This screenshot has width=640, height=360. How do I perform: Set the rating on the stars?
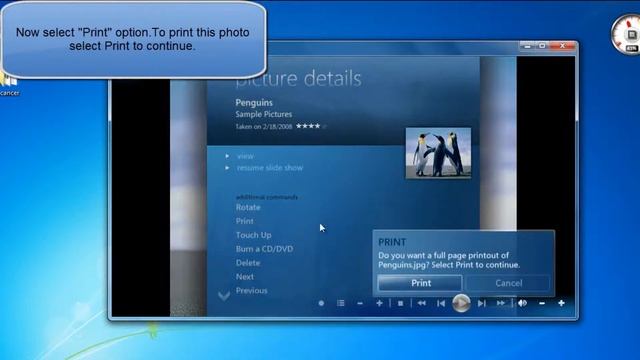point(311,126)
